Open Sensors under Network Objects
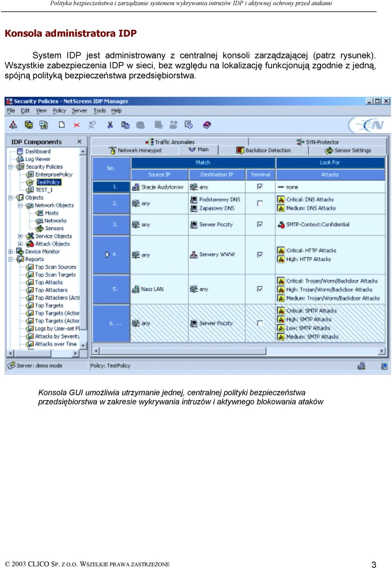 point(54,229)
